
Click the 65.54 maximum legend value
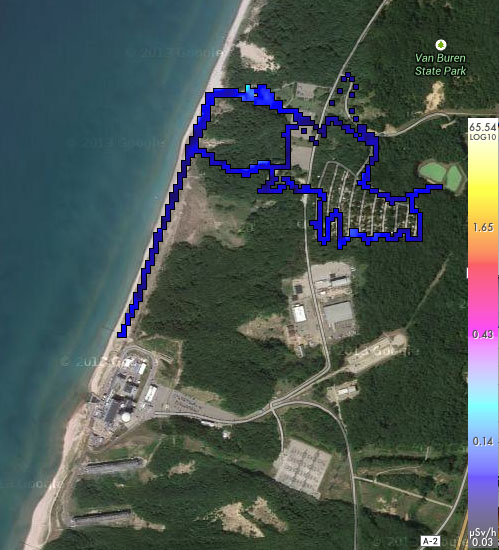pyautogui.click(x=483, y=127)
